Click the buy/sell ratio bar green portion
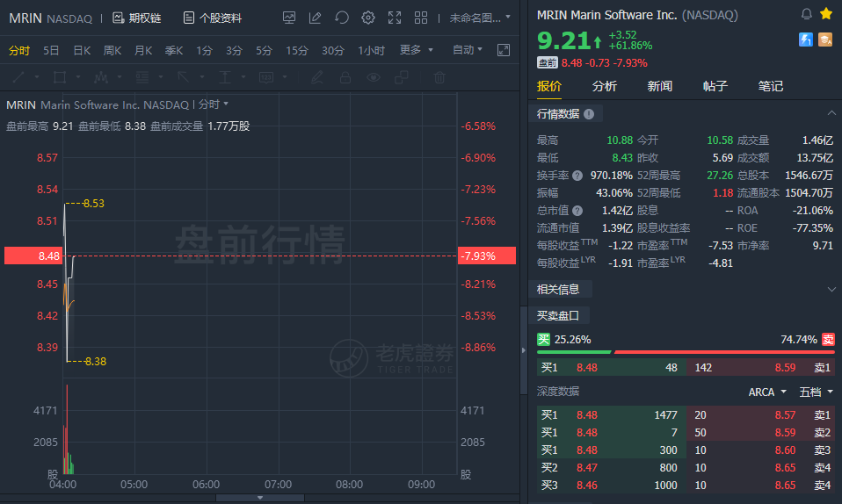The height and width of the screenshot is (504, 842). click(x=574, y=352)
